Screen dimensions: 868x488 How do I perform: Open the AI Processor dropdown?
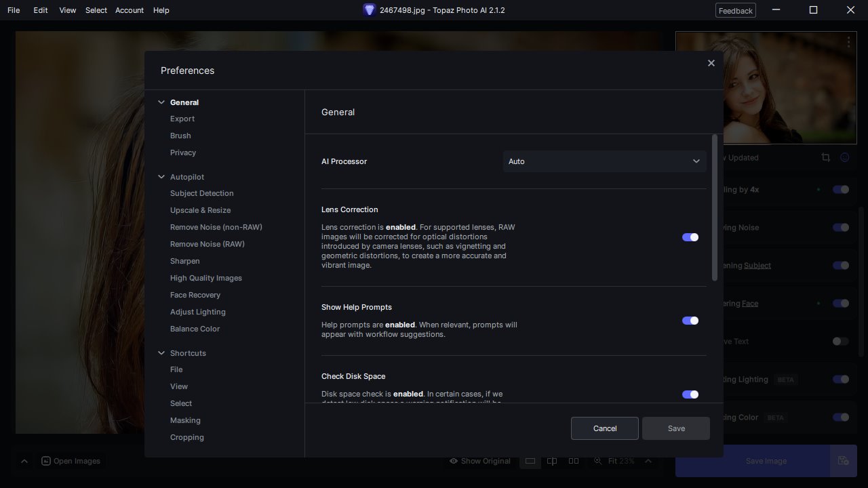[x=604, y=161]
